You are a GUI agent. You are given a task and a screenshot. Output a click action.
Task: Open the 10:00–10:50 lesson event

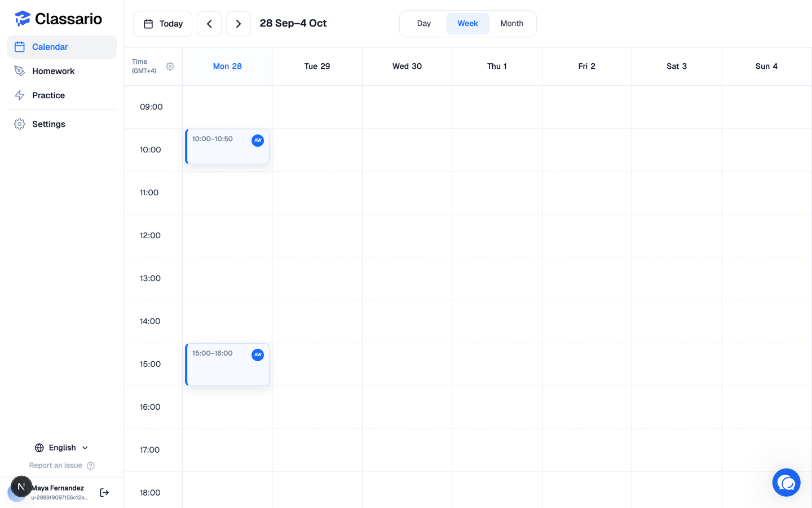227,147
